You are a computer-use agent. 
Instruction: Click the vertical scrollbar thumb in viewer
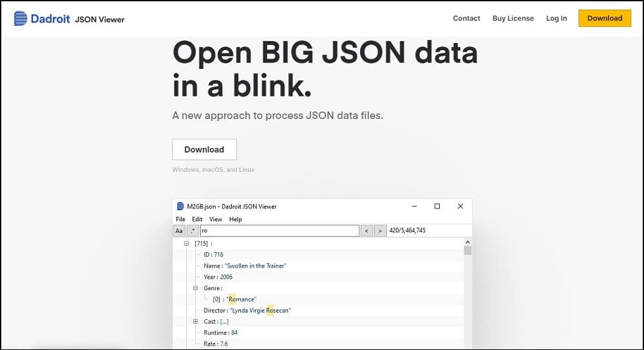468,250
